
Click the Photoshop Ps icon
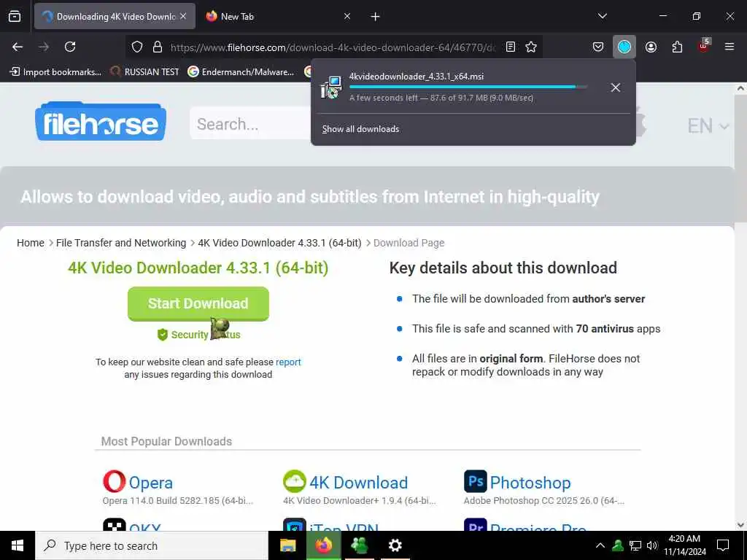tap(476, 481)
